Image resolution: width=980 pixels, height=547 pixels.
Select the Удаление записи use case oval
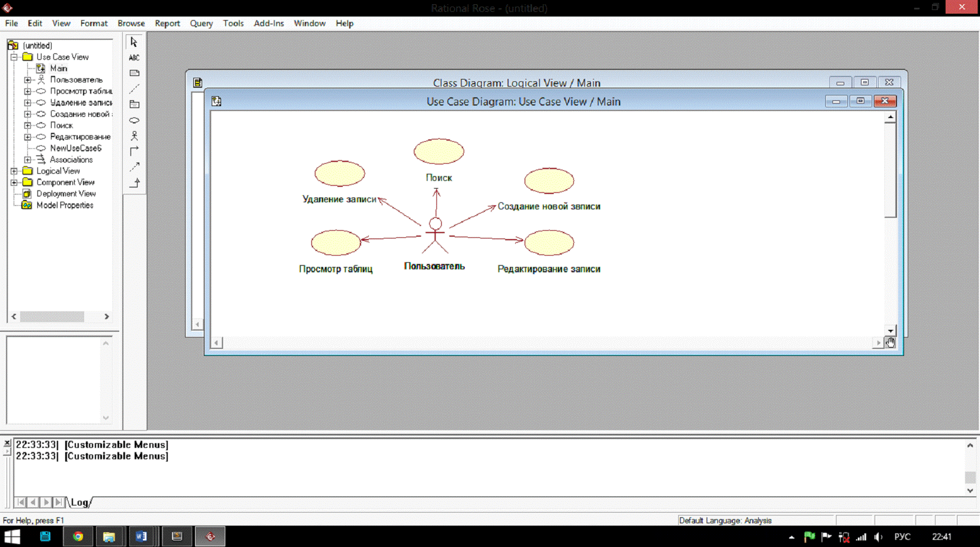340,173
